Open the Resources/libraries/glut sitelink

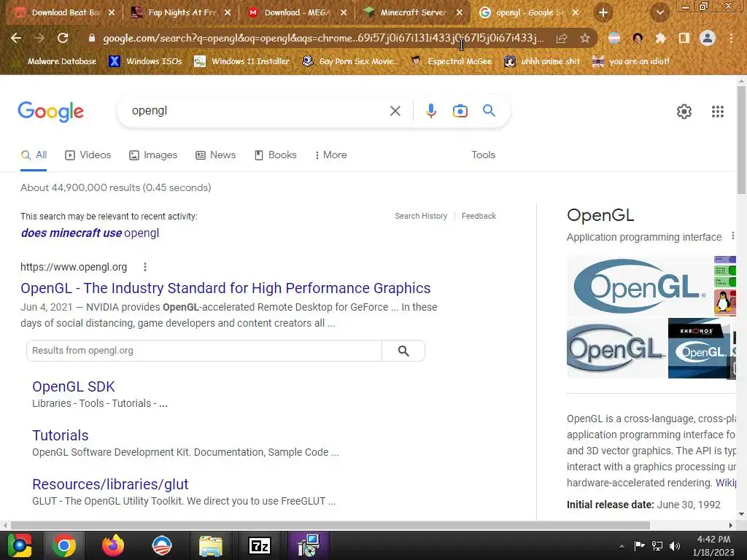point(110,484)
